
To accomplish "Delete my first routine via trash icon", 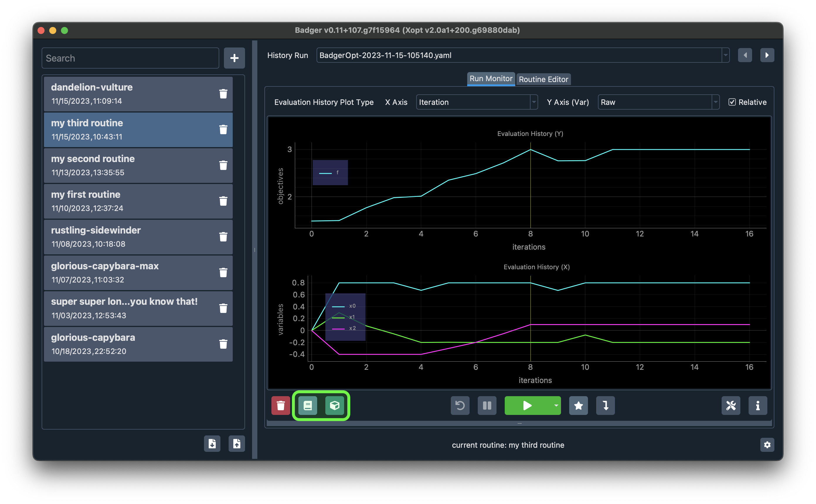I will (223, 201).
